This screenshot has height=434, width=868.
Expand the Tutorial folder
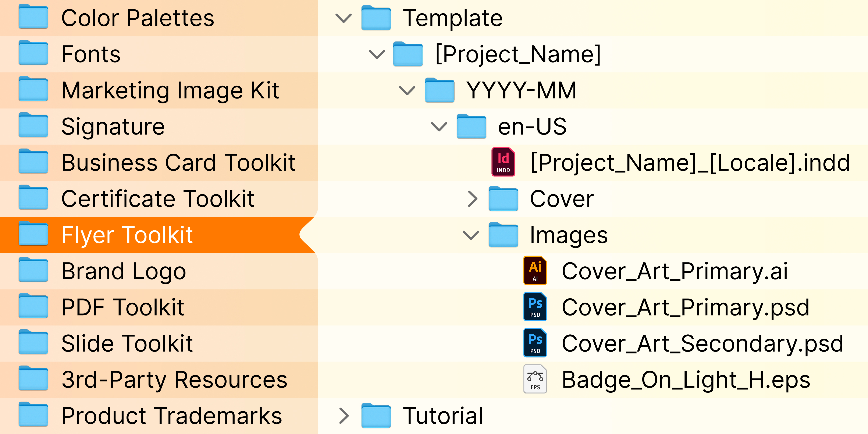(344, 416)
